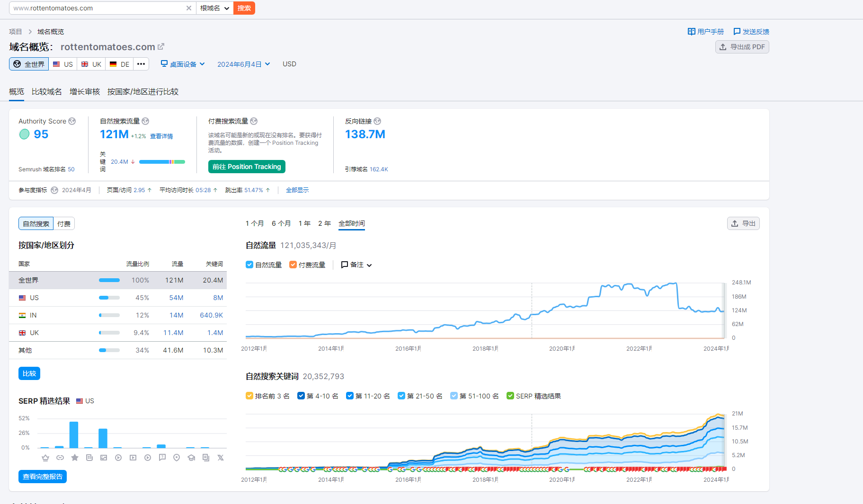The image size is (863, 504).
Task: Toggle 第 4-10 名 checkbox
Action: [301, 396]
